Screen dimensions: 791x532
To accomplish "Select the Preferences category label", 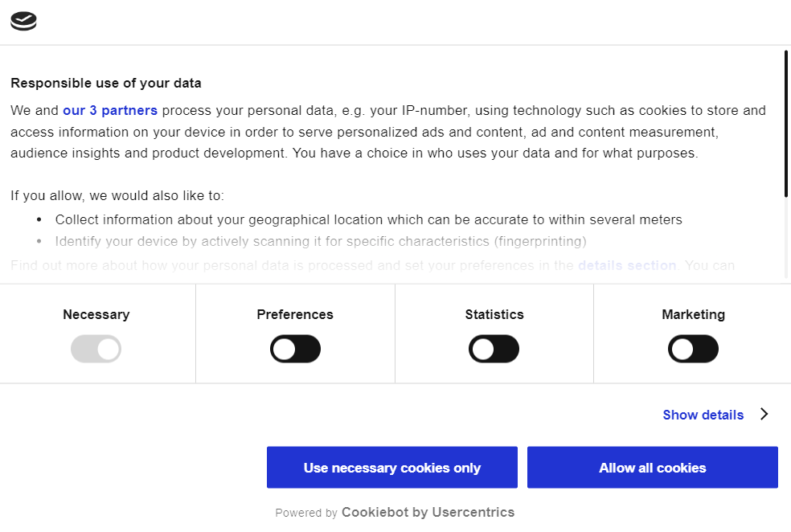I will pyautogui.click(x=295, y=315).
